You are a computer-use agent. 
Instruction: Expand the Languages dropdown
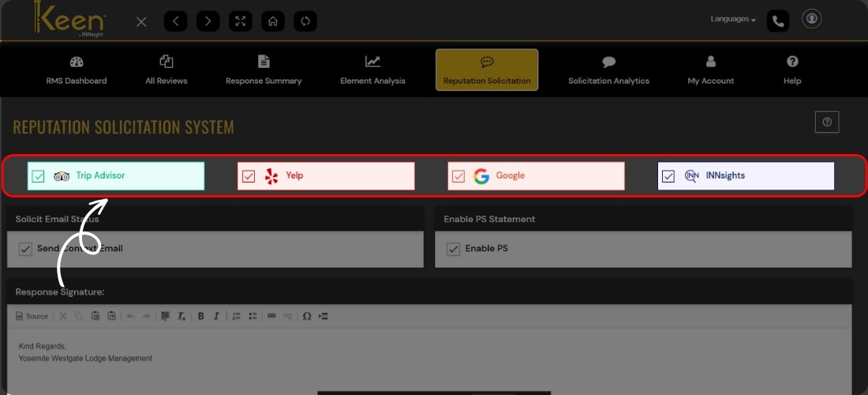[733, 19]
